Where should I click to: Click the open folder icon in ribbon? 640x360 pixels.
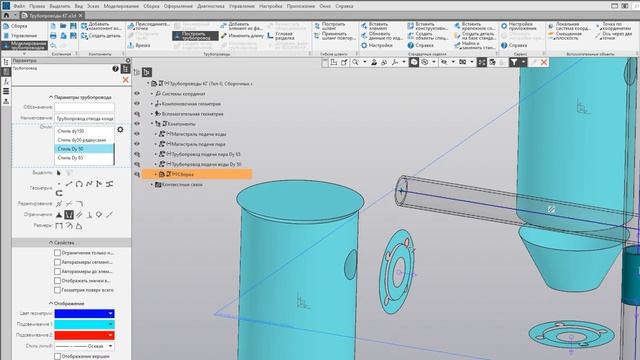63,26
